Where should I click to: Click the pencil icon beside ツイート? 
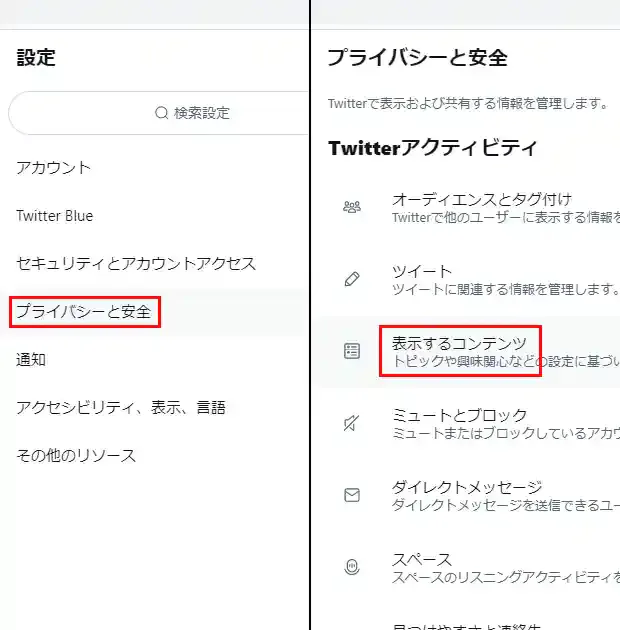[352, 279]
